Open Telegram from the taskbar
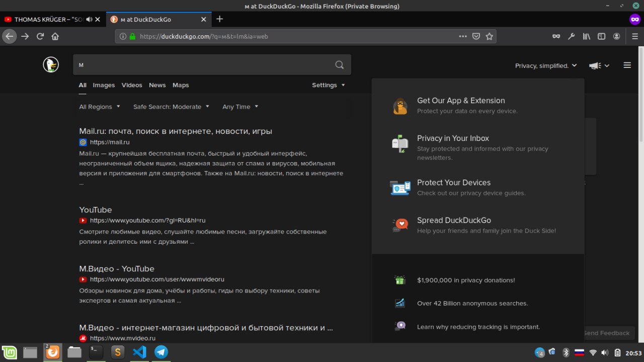 pyautogui.click(x=161, y=352)
